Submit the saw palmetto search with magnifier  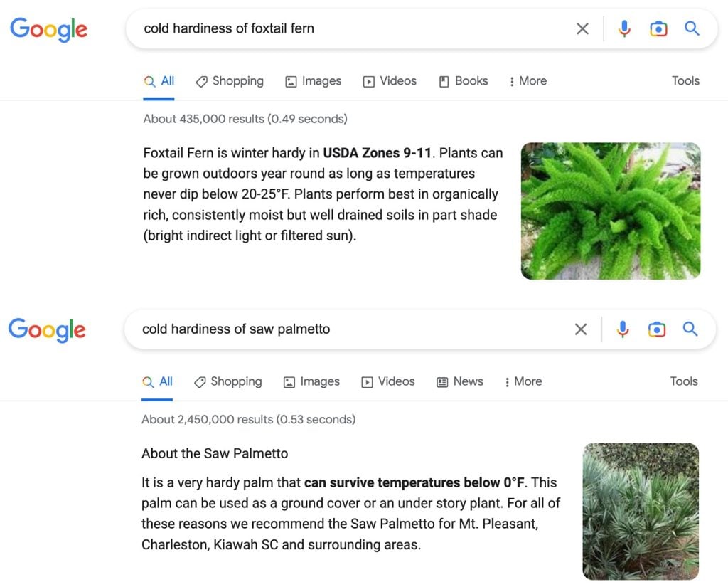coord(690,329)
